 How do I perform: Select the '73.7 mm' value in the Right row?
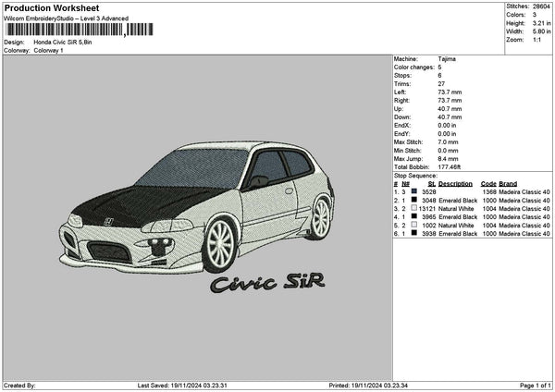450,101
